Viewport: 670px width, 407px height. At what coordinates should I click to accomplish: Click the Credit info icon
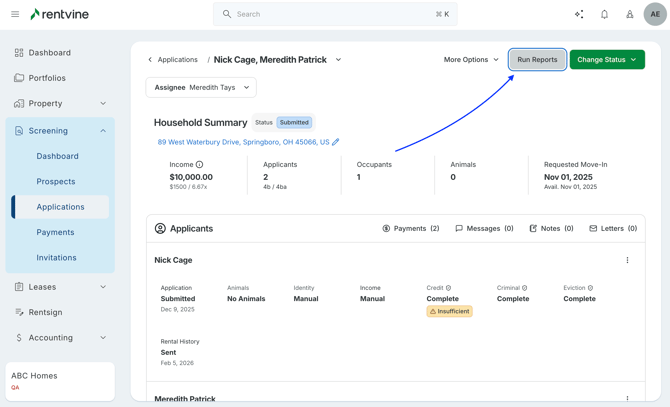(x=448, y=288)
